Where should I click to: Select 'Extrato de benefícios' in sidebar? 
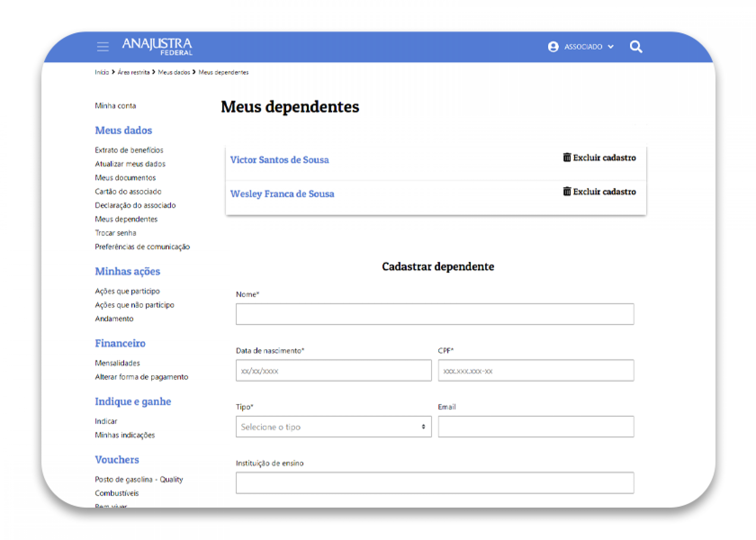pyautogui.click(x=129, y=150)
